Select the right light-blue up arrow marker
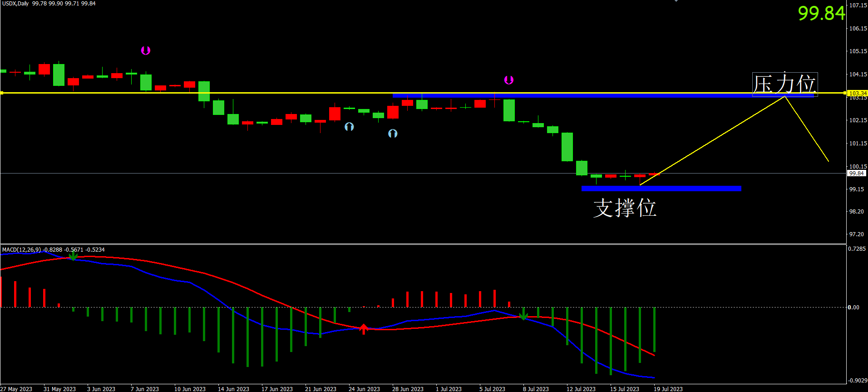The width and height of the screenshot is (868, 392). pos(393,134)
